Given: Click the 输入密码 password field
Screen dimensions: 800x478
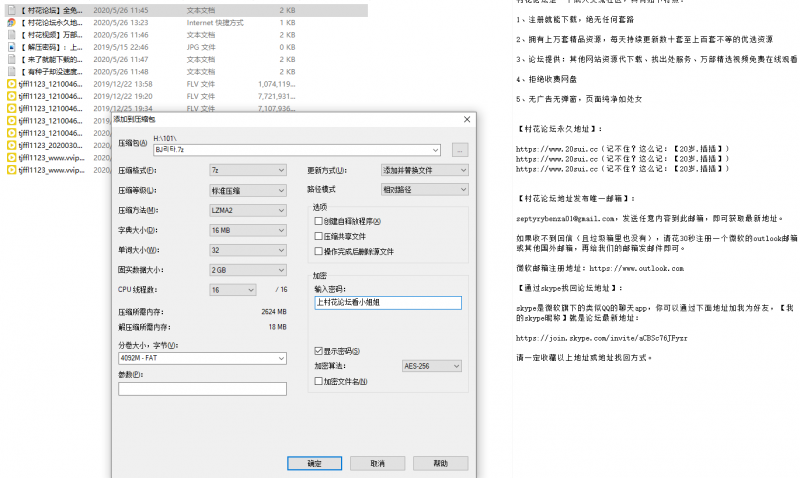Looking at the screenshot, I should [x=386, y=302].
